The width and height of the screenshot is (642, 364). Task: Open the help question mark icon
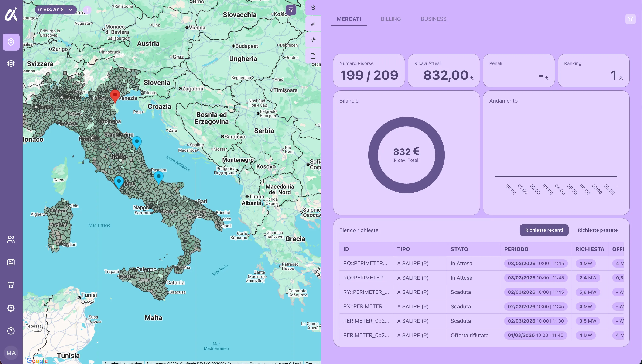pyautogui.click(x=11, y=331)
